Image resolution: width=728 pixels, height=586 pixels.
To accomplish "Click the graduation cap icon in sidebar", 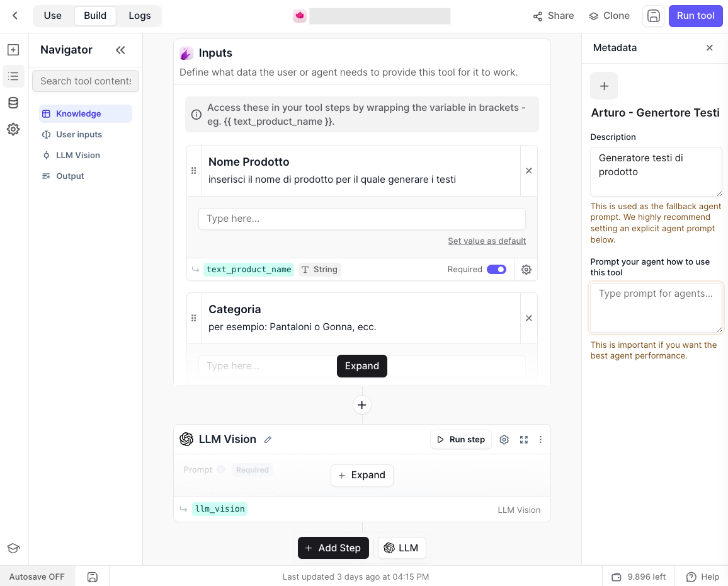I will point(13,548).
